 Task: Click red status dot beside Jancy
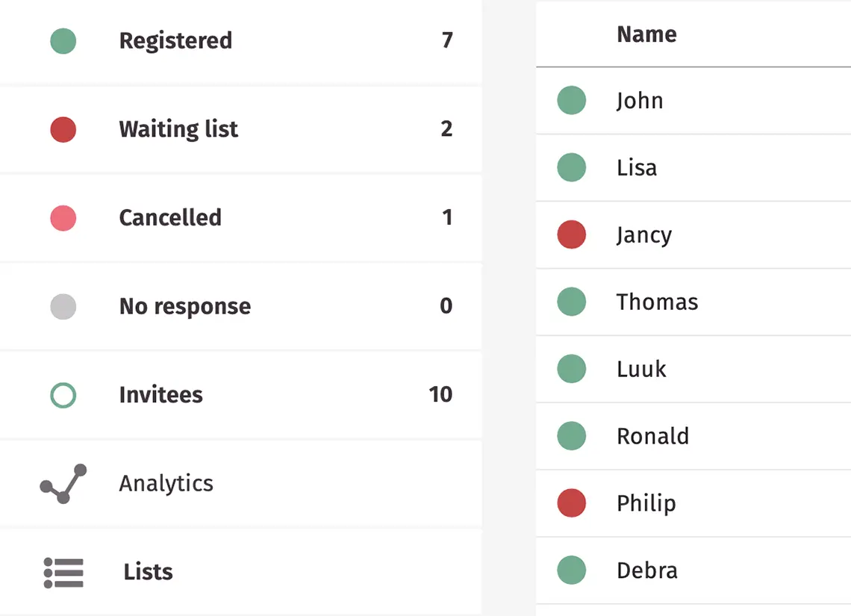coord(572,235)
